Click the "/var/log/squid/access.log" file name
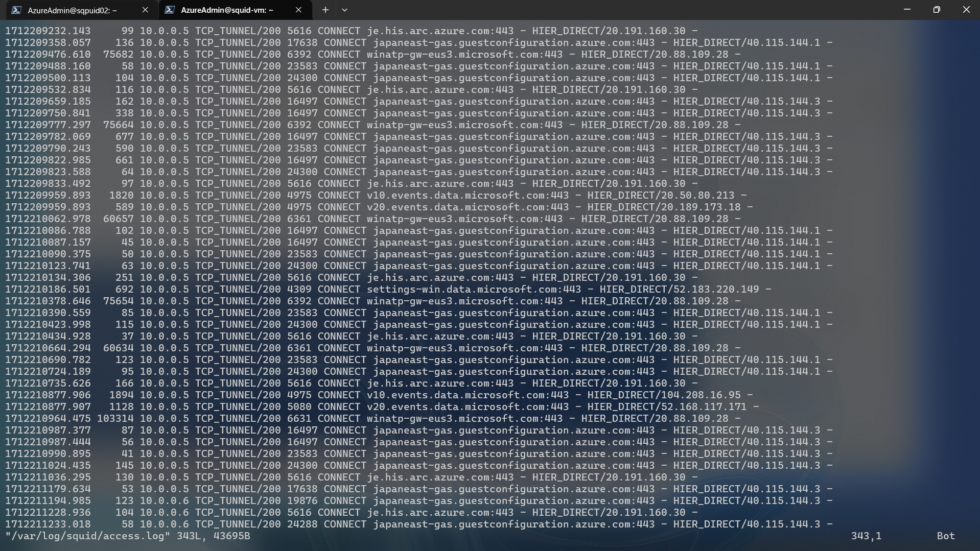Screen dimensions: 980x551 tap(88, 536)
